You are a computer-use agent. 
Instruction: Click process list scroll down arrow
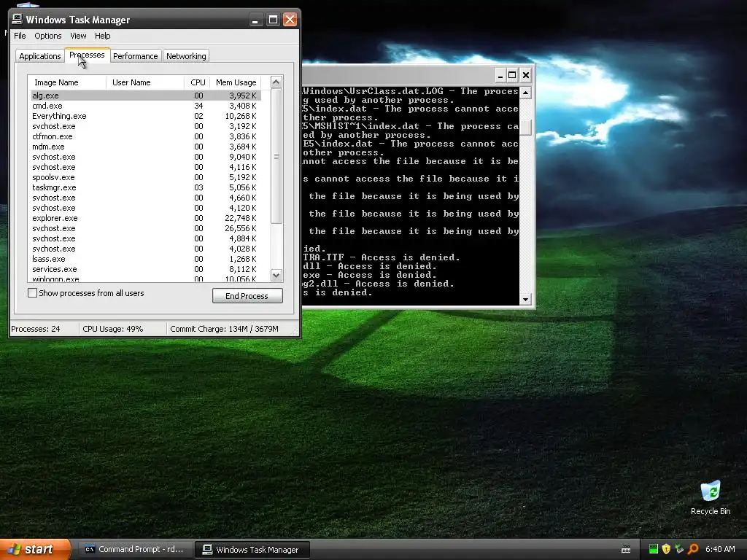[x=276, y=275]
